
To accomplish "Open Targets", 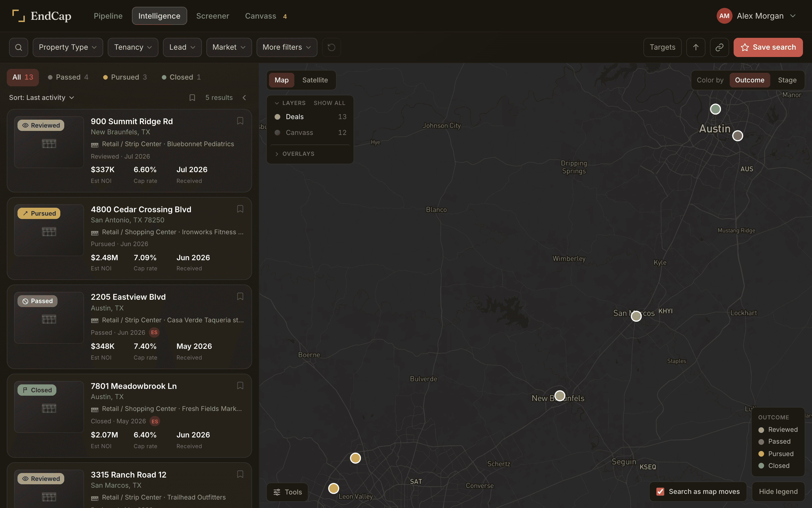I will coord(662,47).
